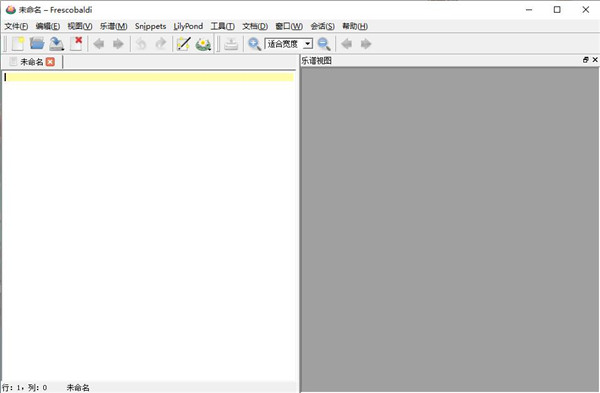The width and height of the screenshot is (600, 393).
Task: Zoom in on the music view
Action: click(254, 44)
